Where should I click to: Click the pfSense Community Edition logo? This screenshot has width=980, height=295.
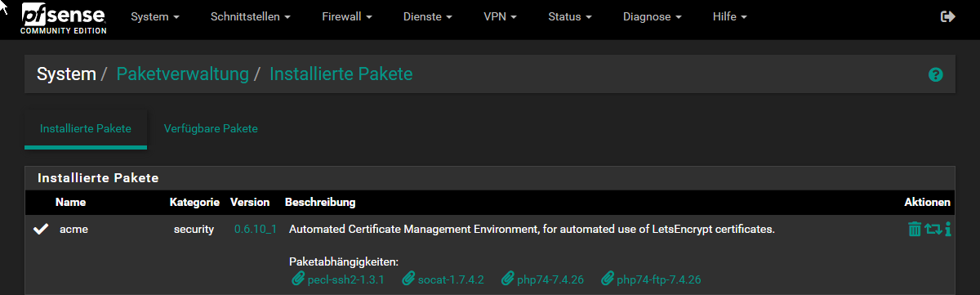(64, 17)
